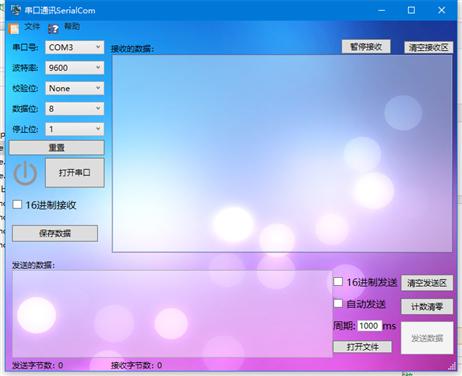Screen dimensions: 462x376
Task: Click the 清空接收区 button
Action: [428, 47]
